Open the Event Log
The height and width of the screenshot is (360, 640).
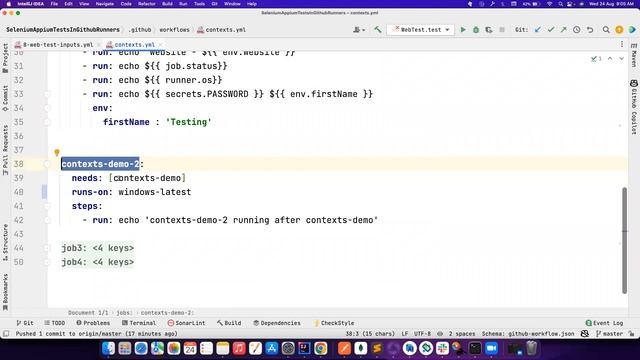pyautogui.click(x=604, y=323)
